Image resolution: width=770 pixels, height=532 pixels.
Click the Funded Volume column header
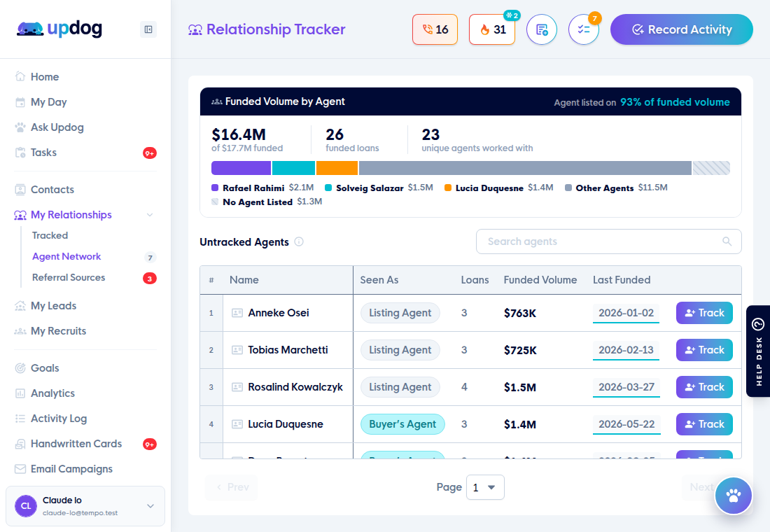pos(540,280)
